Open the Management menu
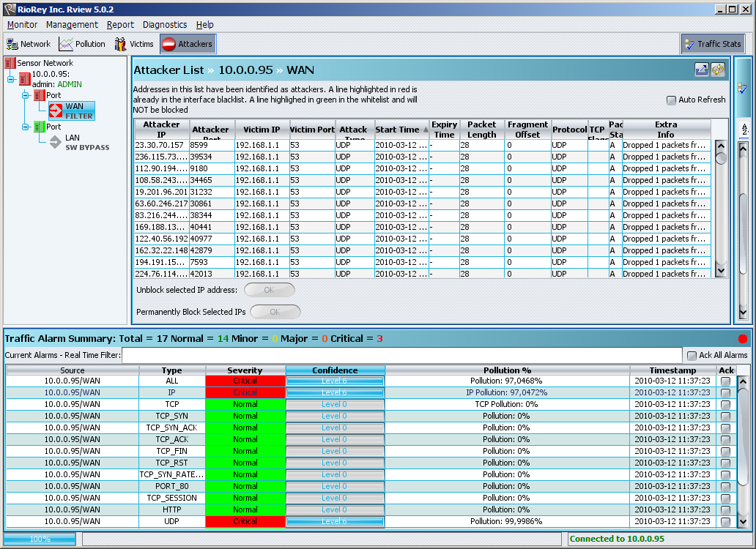The image size is (756, 549). pyautogui.click(x=72, y=25)
